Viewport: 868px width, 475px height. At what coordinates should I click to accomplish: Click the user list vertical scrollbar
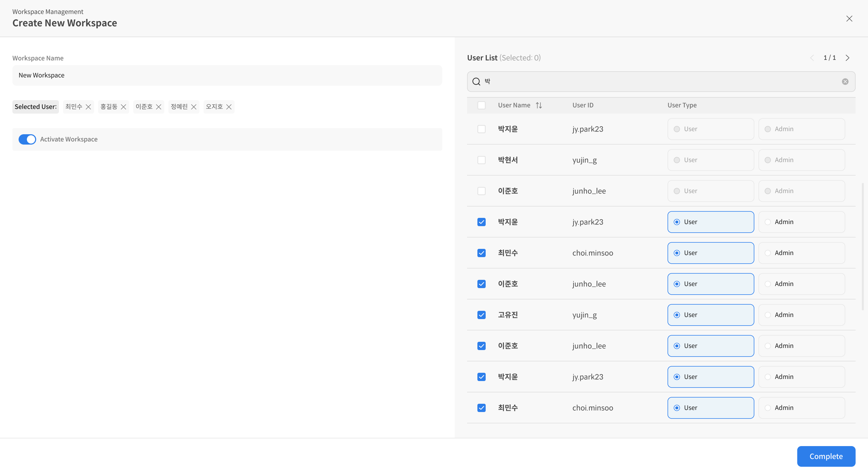[862, 246]
